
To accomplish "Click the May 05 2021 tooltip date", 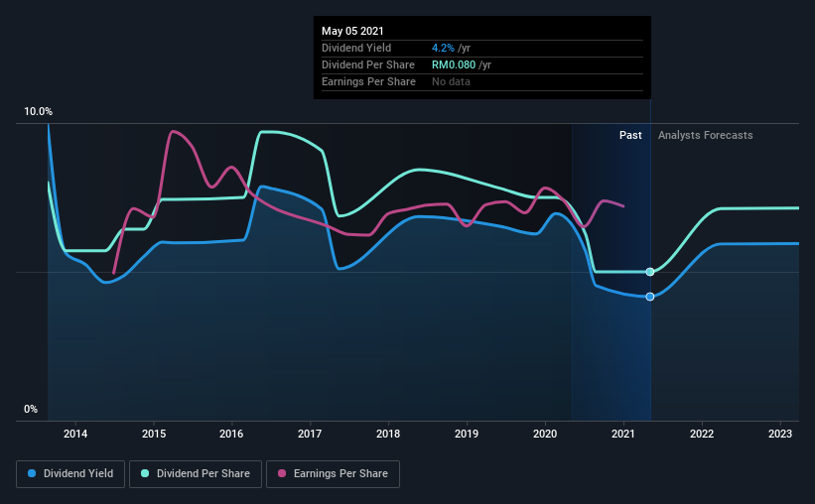I will pyautogui.click(x=352, y=31).
